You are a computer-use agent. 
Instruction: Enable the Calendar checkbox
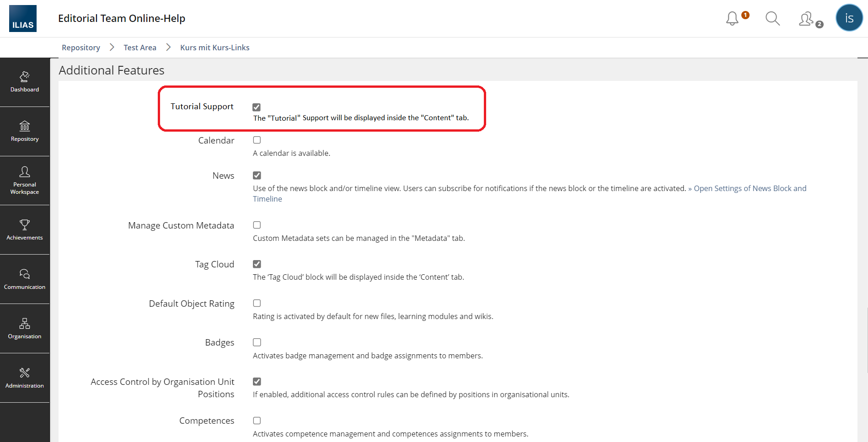[257, 140]
